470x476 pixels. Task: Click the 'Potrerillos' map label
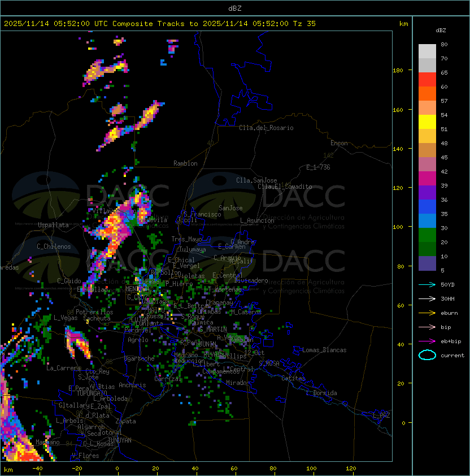pyautogui.click(x=94, y=312)
